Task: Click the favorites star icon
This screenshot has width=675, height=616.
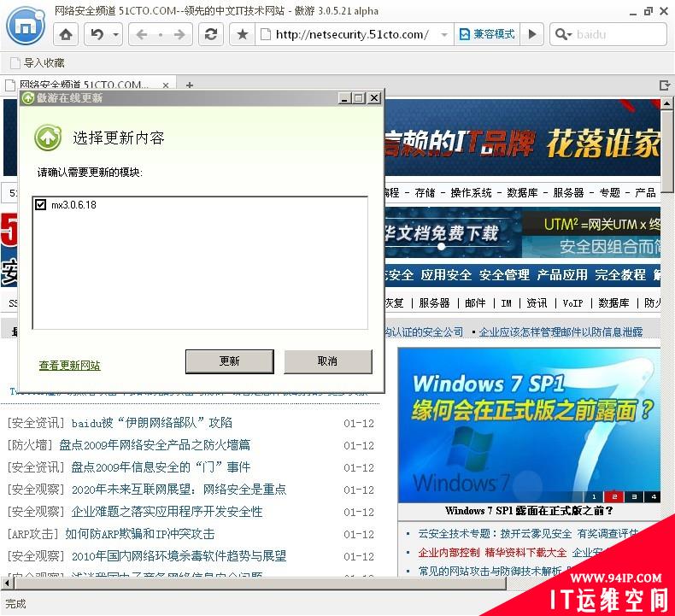Action: [243, 34]
